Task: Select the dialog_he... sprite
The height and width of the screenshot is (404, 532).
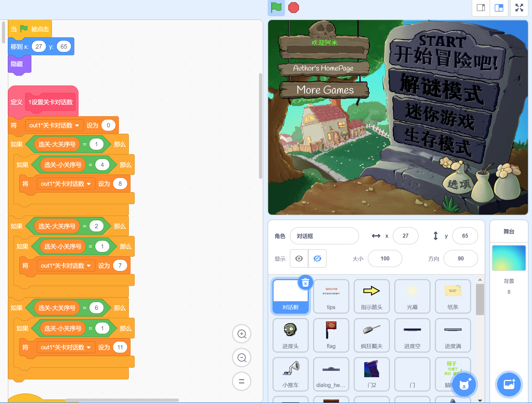Action: coord(331,374)
